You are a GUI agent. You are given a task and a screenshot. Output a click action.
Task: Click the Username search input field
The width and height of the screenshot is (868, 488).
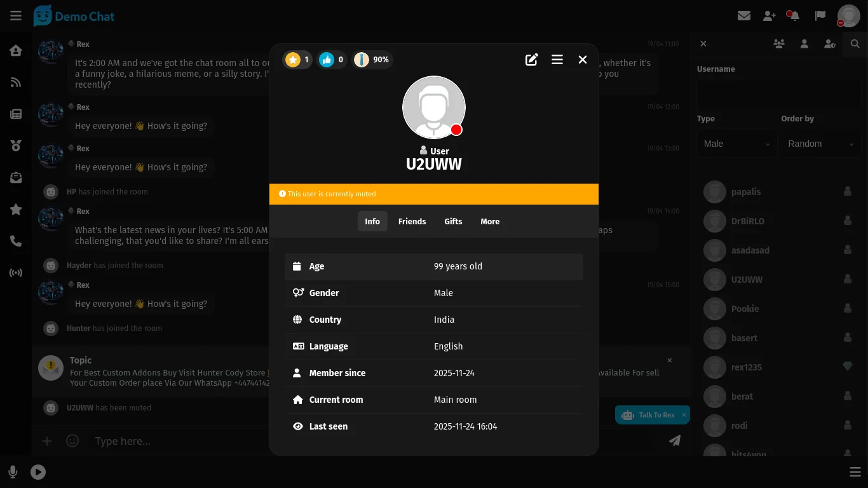coord(778,95)
